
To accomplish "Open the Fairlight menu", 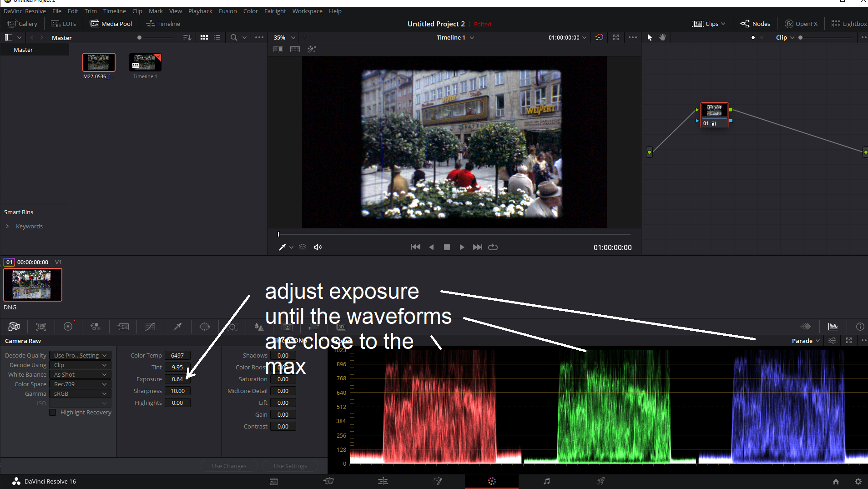I will tap(275, 11).
